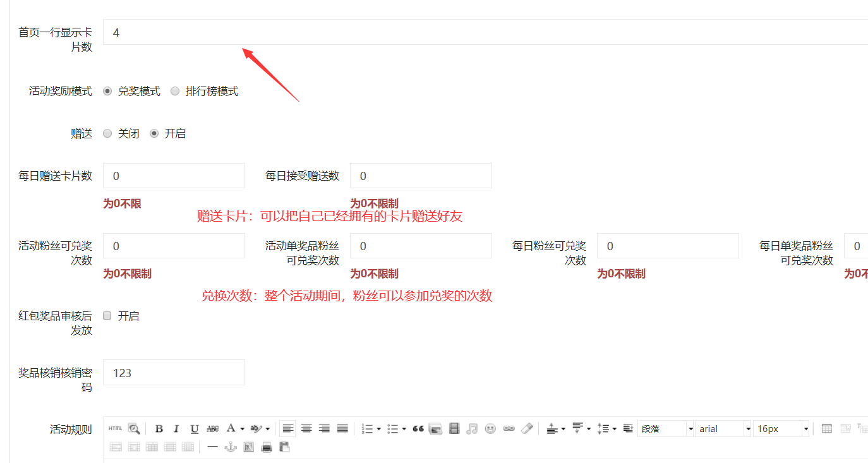Open the font color dropdown arrow

coord(242,429)
